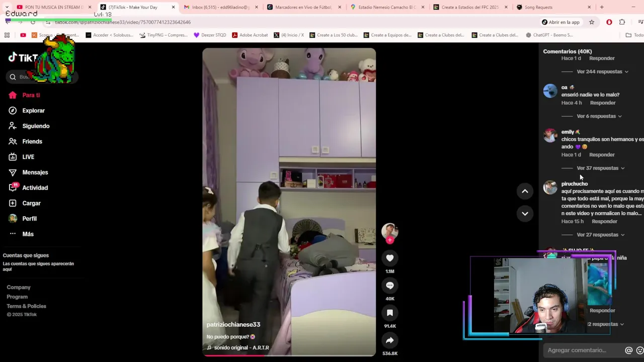
Task: Follow creator with the red plus badge
Action: [x=389, y=240]
